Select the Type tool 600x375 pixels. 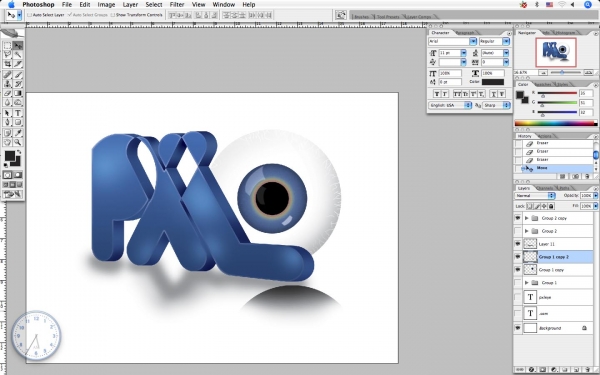[18, 113]
